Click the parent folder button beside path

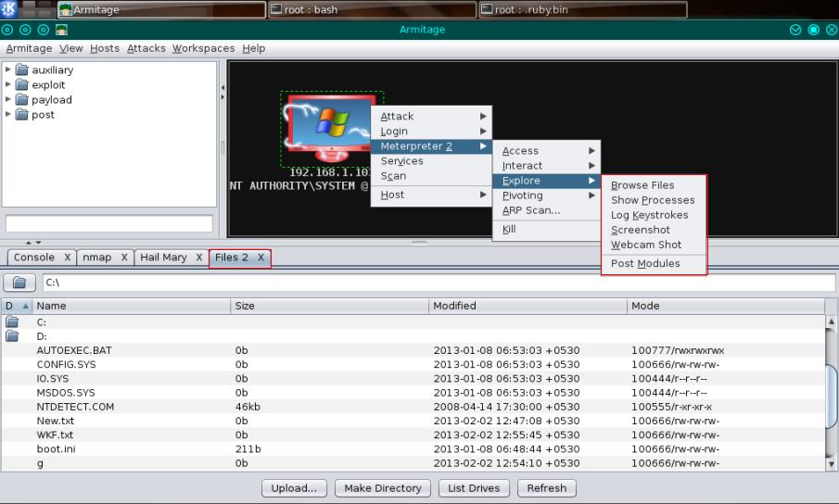coord(19,283)
